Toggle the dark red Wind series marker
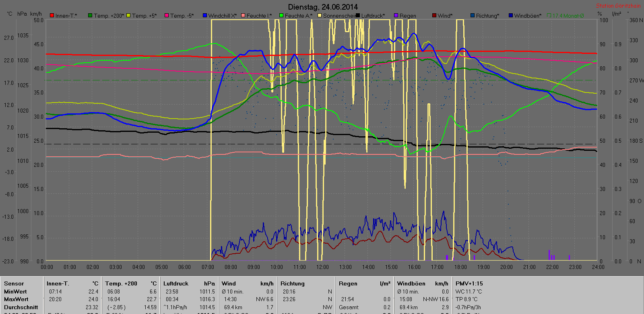 point(434,16)
